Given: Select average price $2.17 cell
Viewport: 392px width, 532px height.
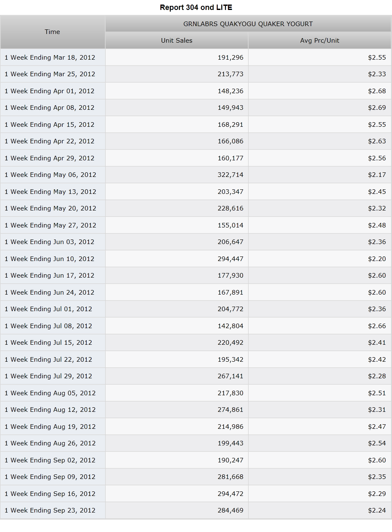Looking at the screenshot, I should pyautogui.click(x=319, y=175).
